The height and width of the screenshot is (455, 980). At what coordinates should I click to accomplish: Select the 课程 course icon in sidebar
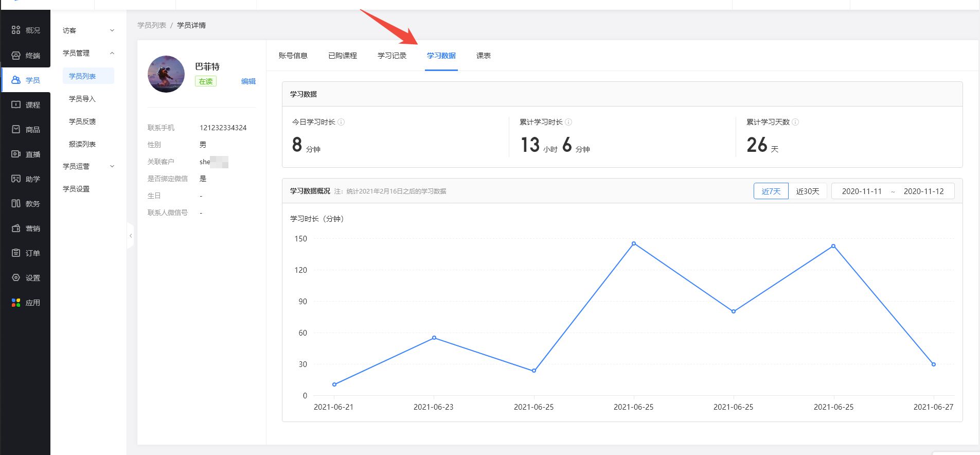pyautogui.click(x=16, y=105)
